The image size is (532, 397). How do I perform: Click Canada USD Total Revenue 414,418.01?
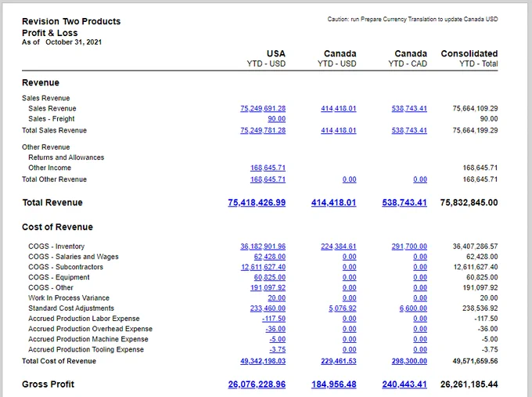coord(334,202)
